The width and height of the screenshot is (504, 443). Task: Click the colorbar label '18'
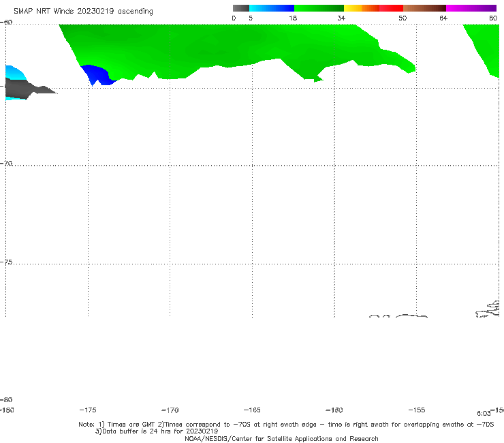click(293, 18)
